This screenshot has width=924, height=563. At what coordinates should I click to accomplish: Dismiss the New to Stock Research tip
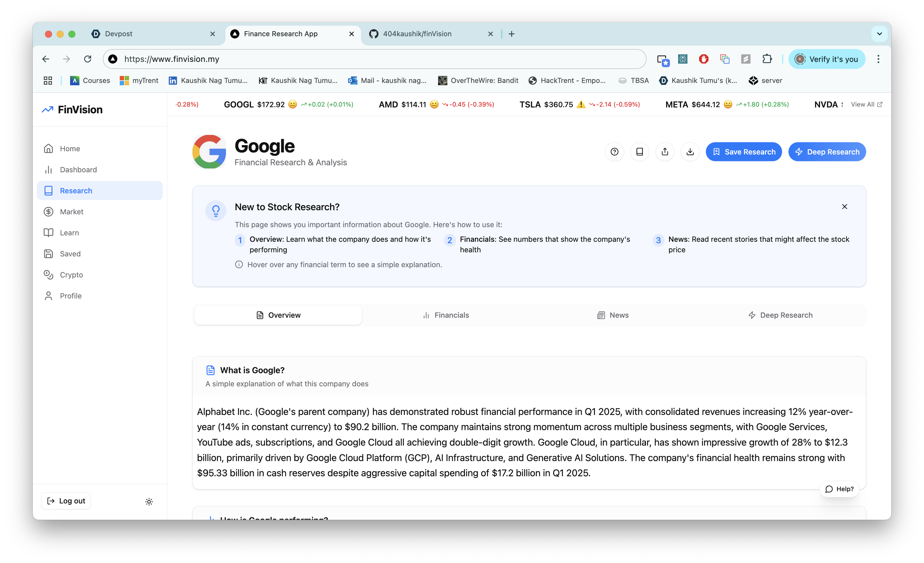[x=845, y=207]
